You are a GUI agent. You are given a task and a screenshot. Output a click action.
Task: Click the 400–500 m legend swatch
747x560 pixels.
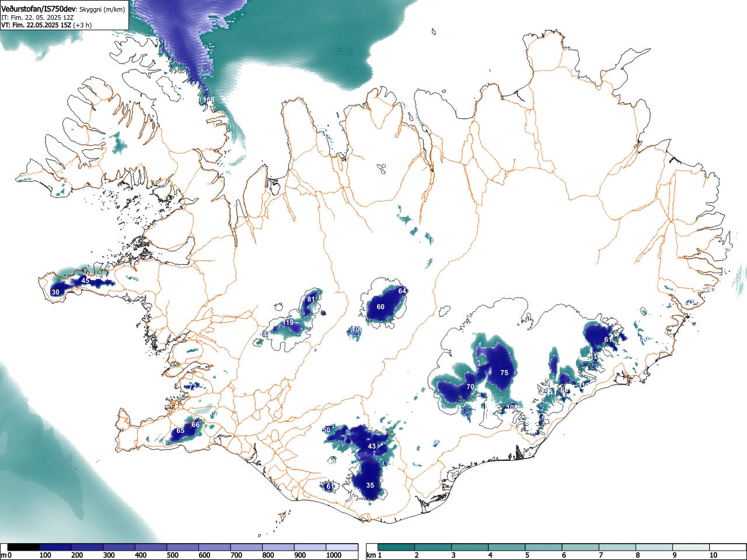151,547
